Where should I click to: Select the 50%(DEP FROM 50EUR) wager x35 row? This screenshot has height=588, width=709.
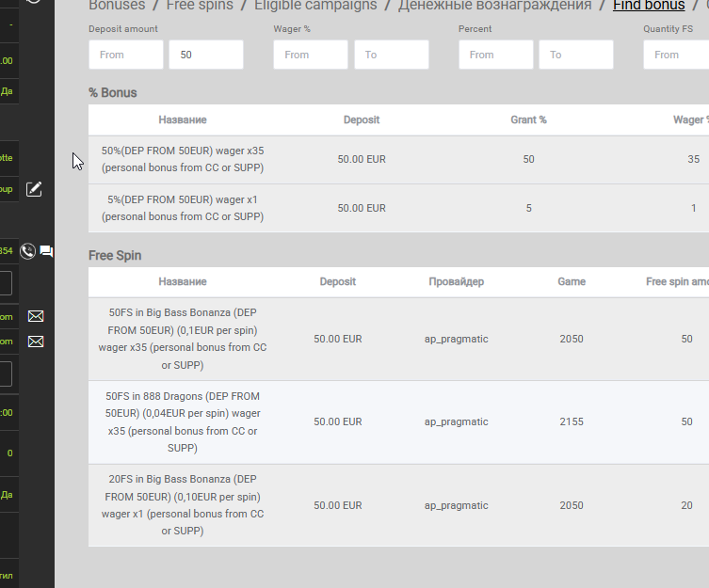(x=398, y=160)
